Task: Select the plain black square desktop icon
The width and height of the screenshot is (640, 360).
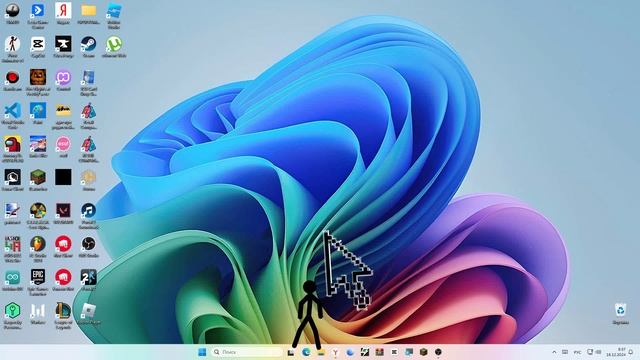Action: pos(63,178)
